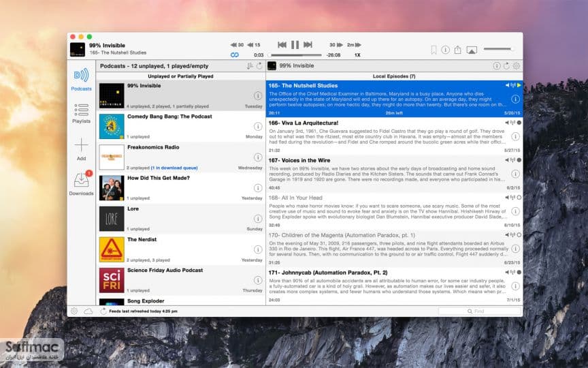Pause the playing episode

point(295,45)
